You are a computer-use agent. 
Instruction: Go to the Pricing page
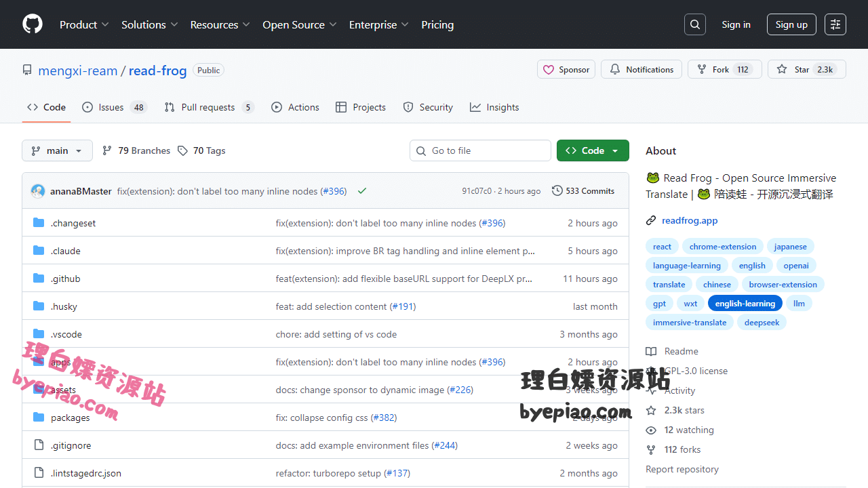(437, 24)
